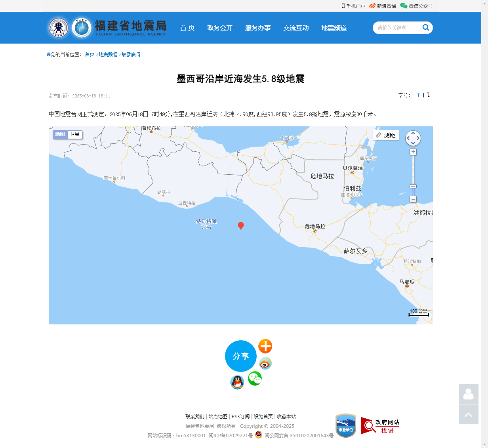Click the red earthquake epicenter marker
The image size is (488, 448).
point(240,225)
